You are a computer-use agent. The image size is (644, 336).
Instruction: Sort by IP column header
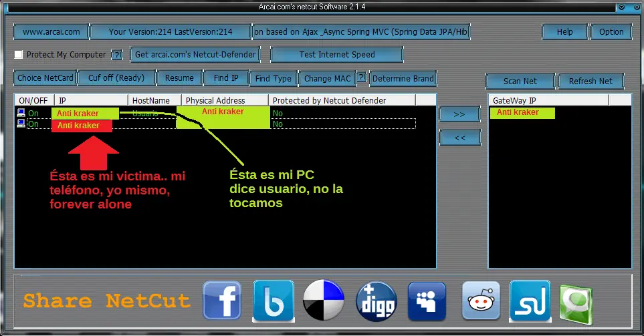point(91,100)
